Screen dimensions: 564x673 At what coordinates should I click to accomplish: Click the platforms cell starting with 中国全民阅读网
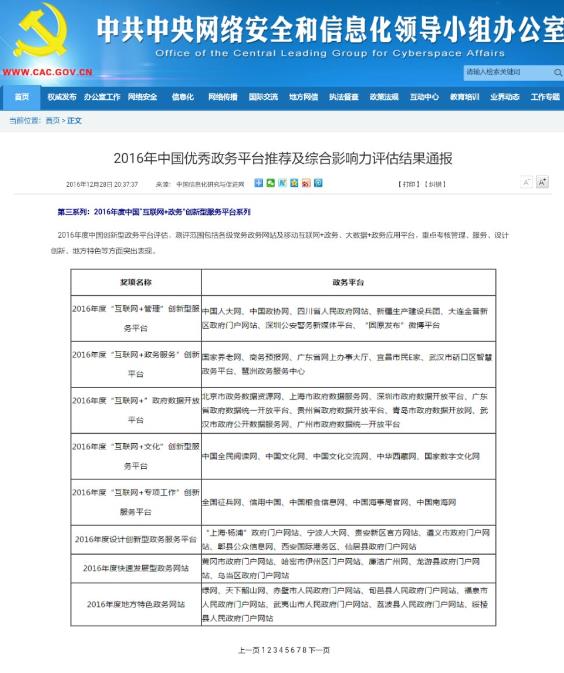348,456
